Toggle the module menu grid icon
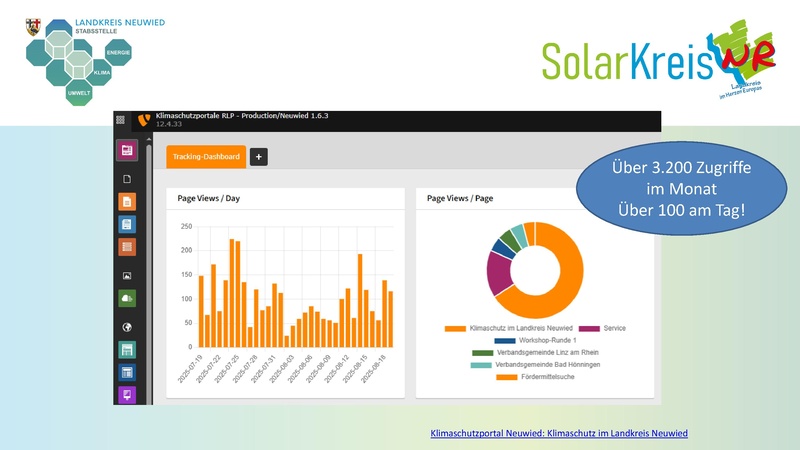 point(121,119)
